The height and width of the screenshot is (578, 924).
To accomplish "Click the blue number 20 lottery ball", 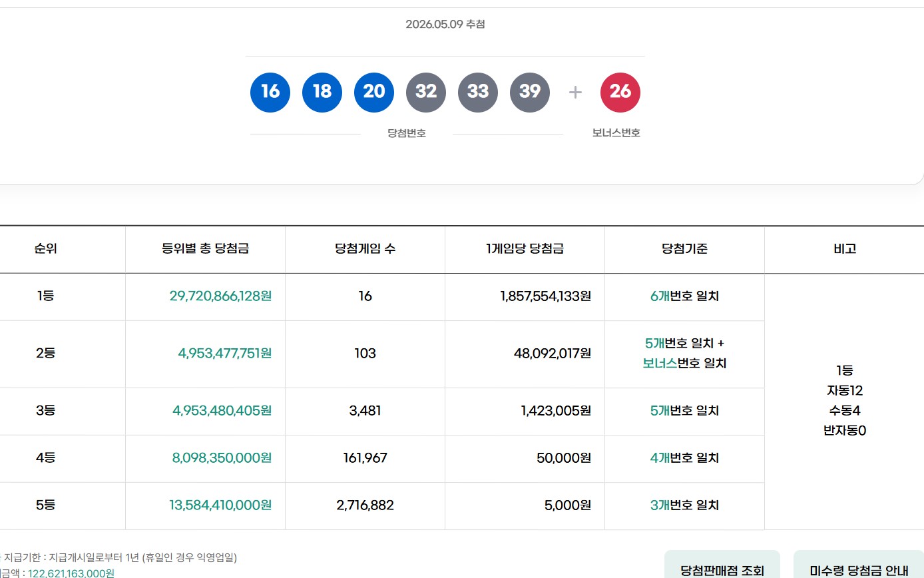I will click(374, 92).
